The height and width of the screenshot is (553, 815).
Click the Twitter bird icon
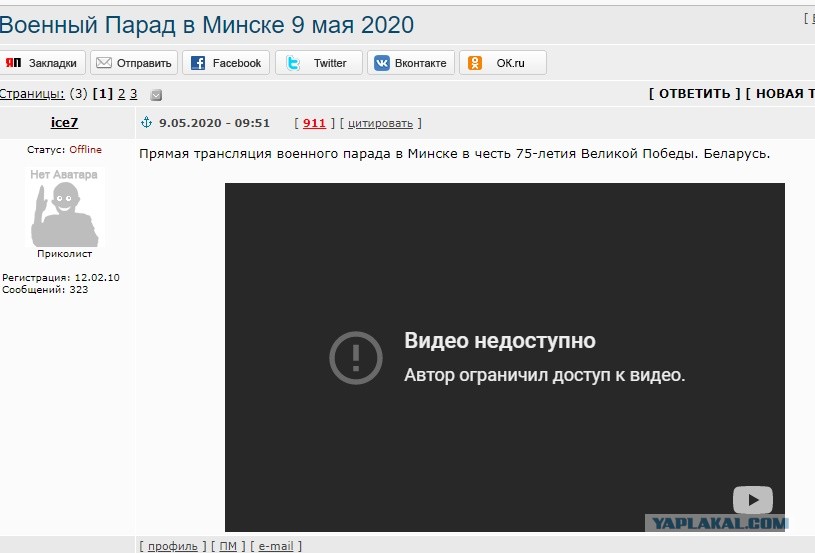click(x=293, y=63)
